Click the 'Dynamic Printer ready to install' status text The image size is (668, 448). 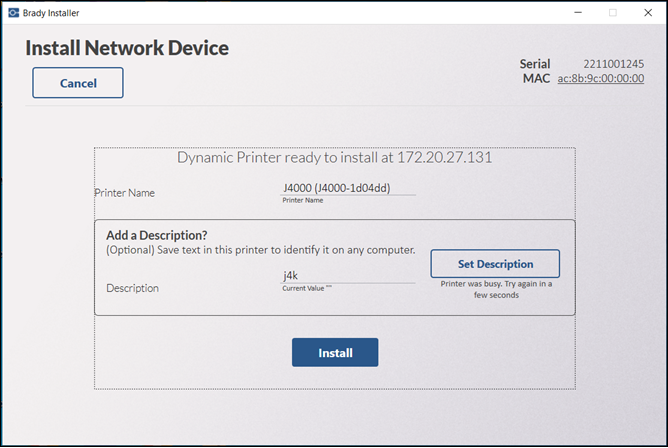pyautogui.click(x=335, y=158)
